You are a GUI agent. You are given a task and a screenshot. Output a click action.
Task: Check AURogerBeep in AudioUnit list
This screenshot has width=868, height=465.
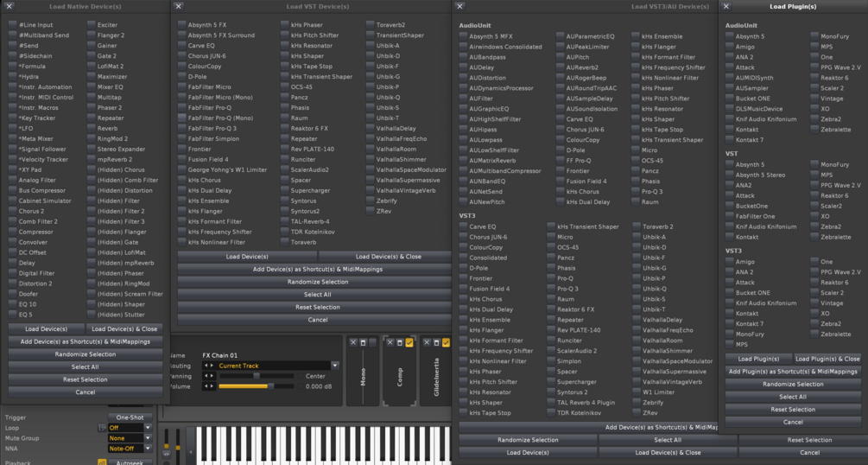tap(561, 78)
